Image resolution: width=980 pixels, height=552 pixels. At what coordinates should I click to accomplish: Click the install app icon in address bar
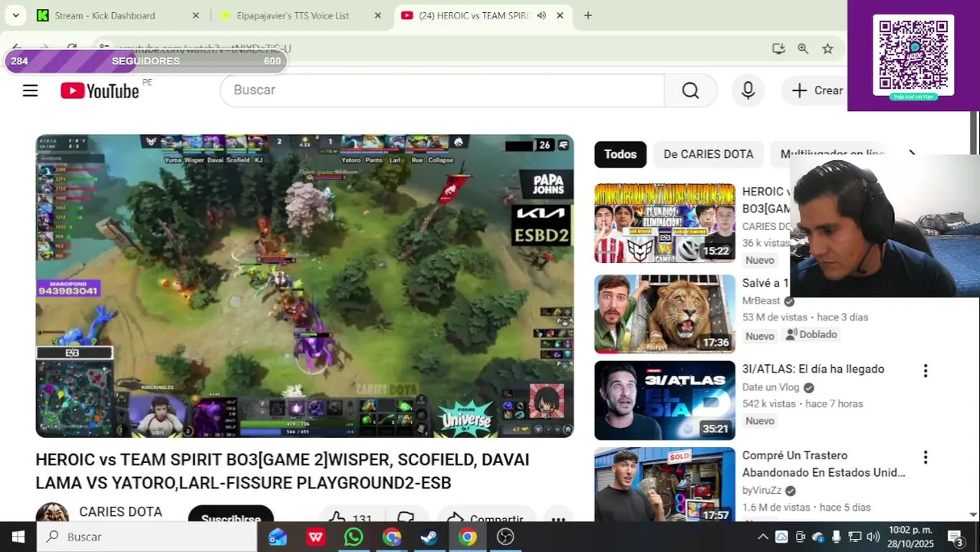(x=778, y=48)
